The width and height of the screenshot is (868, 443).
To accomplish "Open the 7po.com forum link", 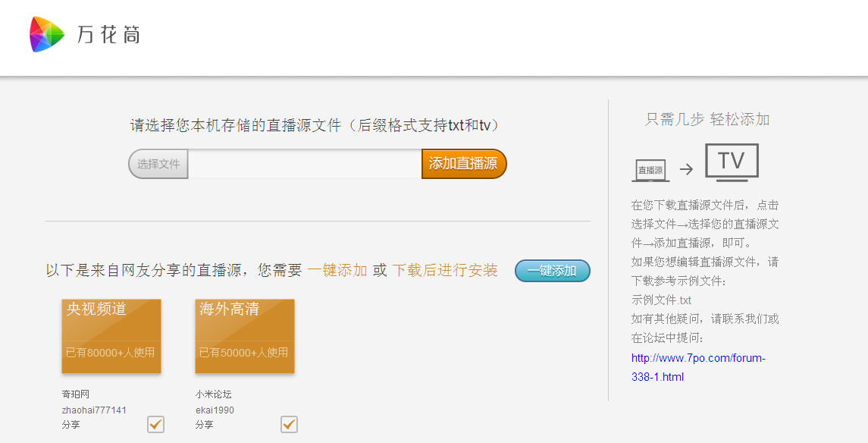I will pos(698,367).
